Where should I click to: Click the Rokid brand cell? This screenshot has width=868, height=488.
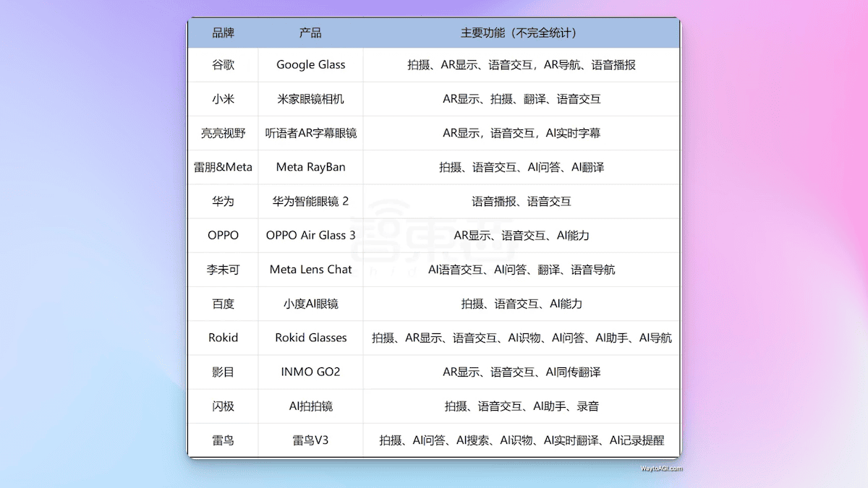click(x=223, y=338)
